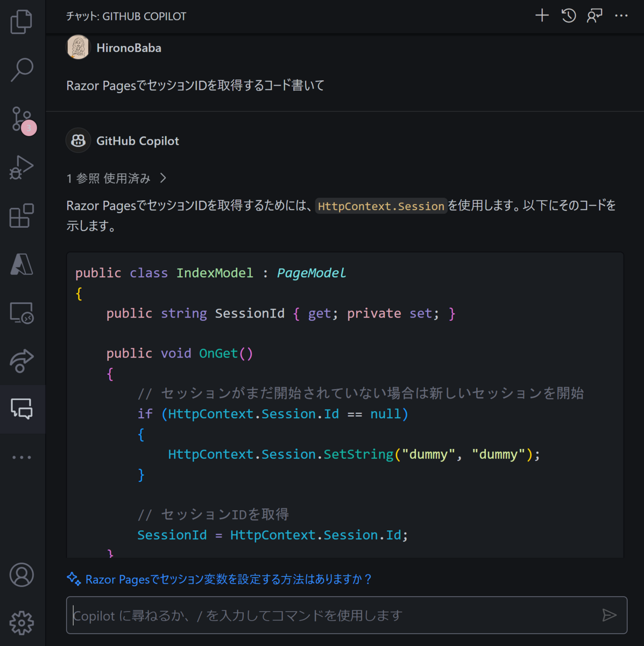Open the Run and Debug view

coord(22,167)
